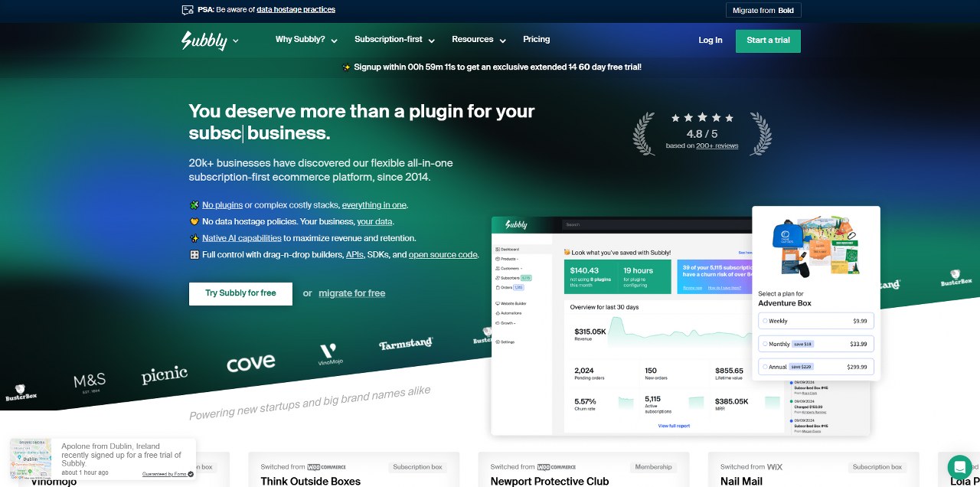Open the Native AI capabilities link

click(x=241, y=239)
